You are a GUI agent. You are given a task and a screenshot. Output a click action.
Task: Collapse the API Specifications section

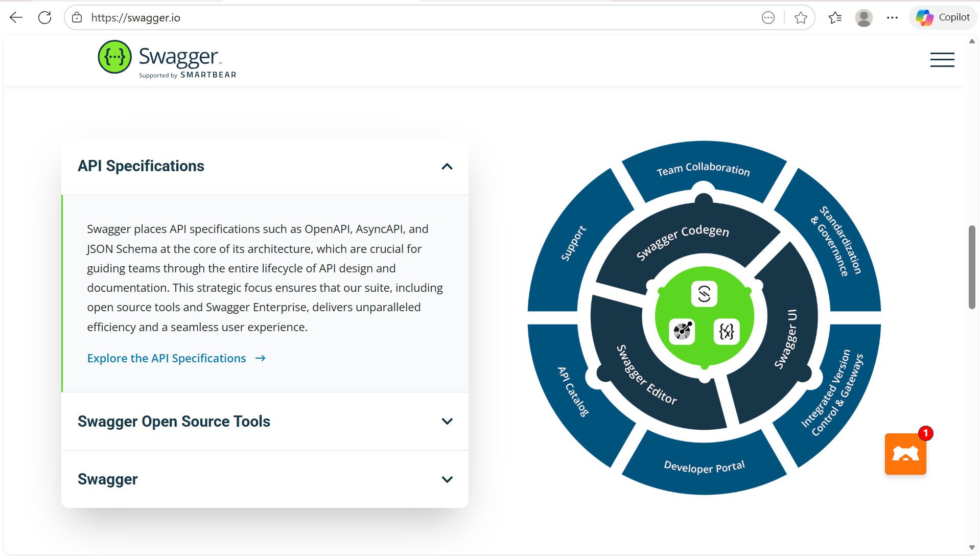(447, 166)
